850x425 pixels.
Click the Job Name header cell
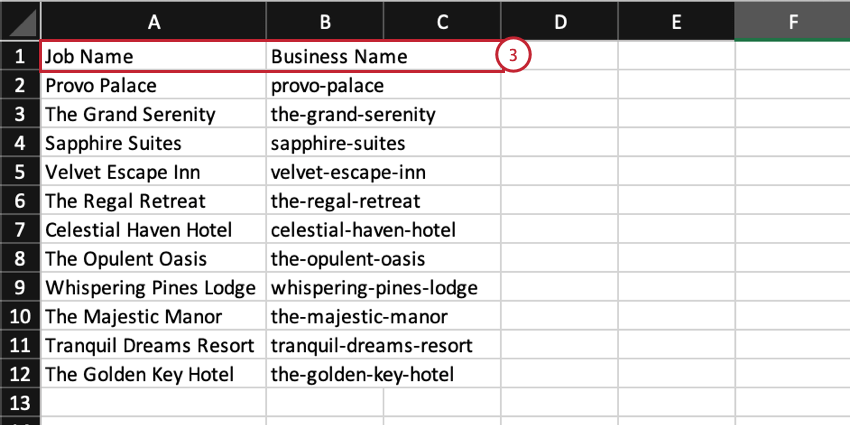[x=154, y=56]
